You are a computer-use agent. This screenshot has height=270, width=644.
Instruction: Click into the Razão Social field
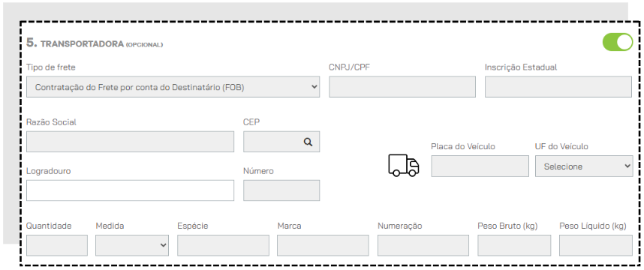pyautogui.click(x=130, y=142)
